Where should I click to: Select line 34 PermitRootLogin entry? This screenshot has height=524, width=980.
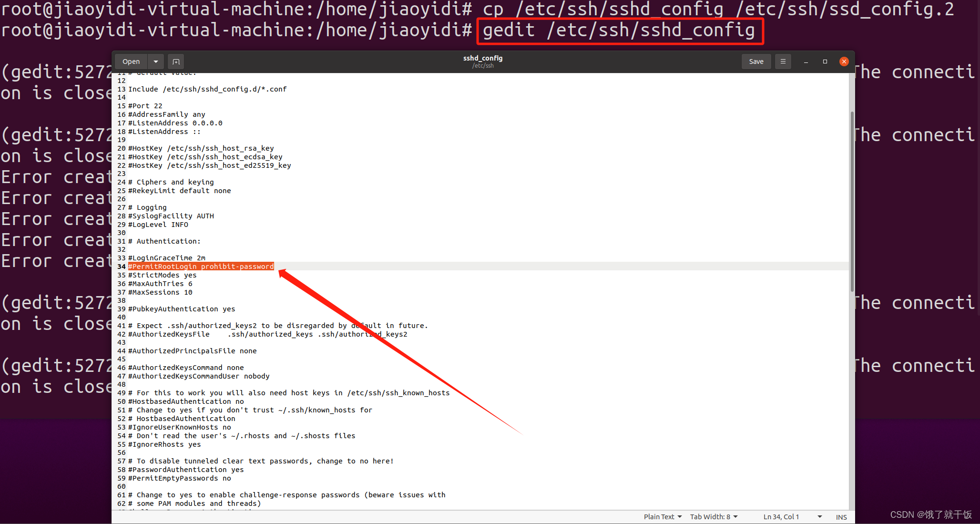pyautogui.click(x=200, y=267)
